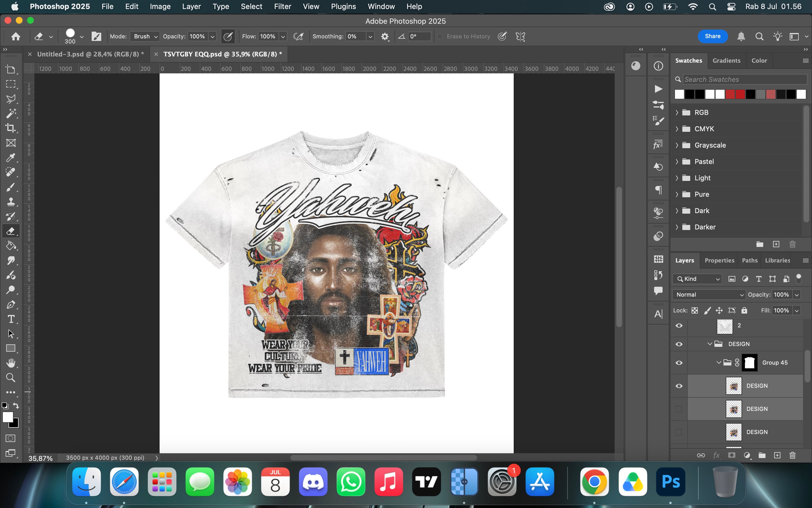812x508 pixels.
Task: Expand the Pastel swatches folder
Action: [x=677, y=162]
